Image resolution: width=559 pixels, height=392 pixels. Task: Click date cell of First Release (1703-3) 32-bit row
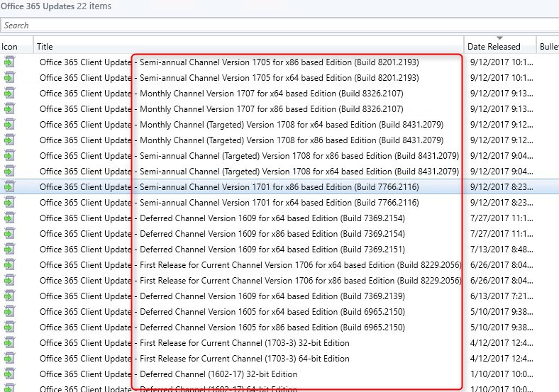pos(502,343)
